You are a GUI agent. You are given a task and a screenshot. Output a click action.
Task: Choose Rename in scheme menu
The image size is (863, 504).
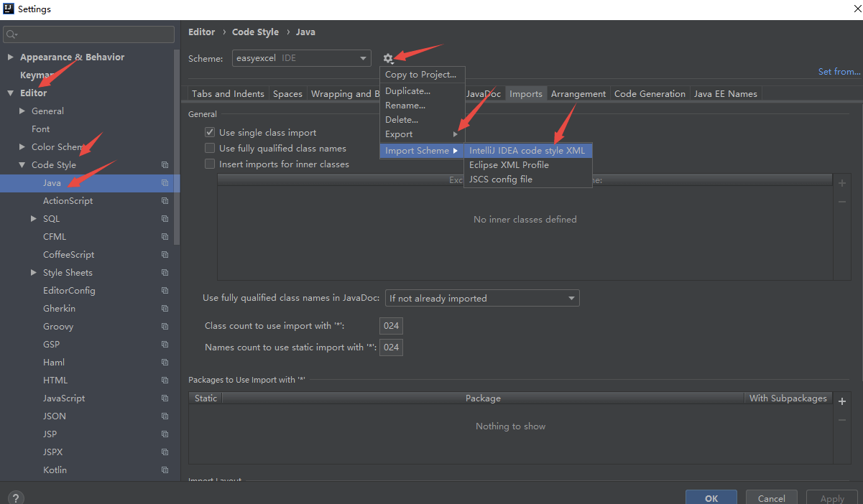(422, 106)
